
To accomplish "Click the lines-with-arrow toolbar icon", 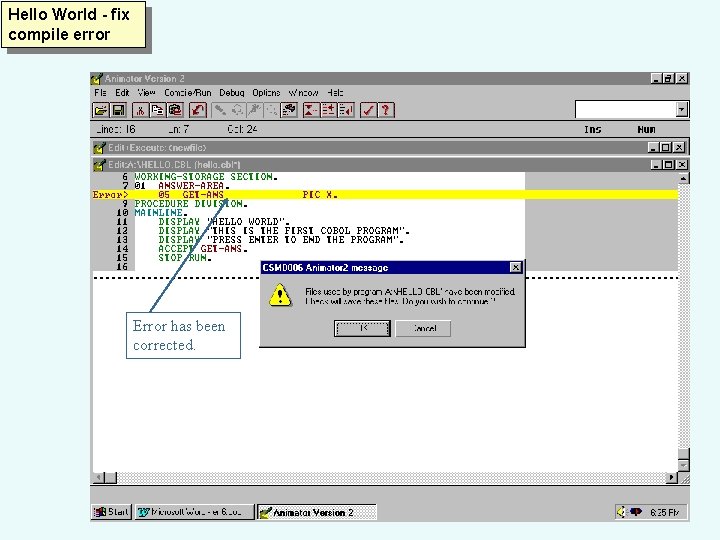I will (x=346, y=110).
